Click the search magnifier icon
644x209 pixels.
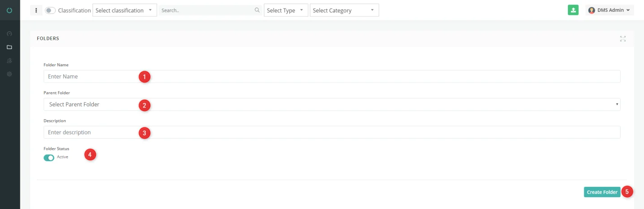pos(257,10)
